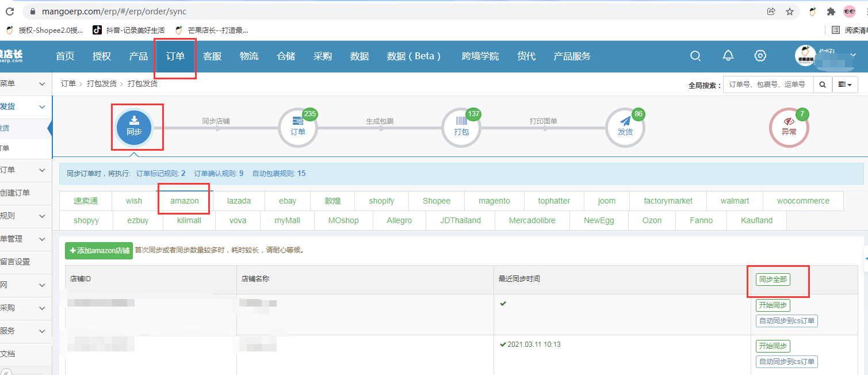Open the 授权-Shopee2.0 bookmark
868x375 pixels.
pyautogui.click(x=45, y=30)
